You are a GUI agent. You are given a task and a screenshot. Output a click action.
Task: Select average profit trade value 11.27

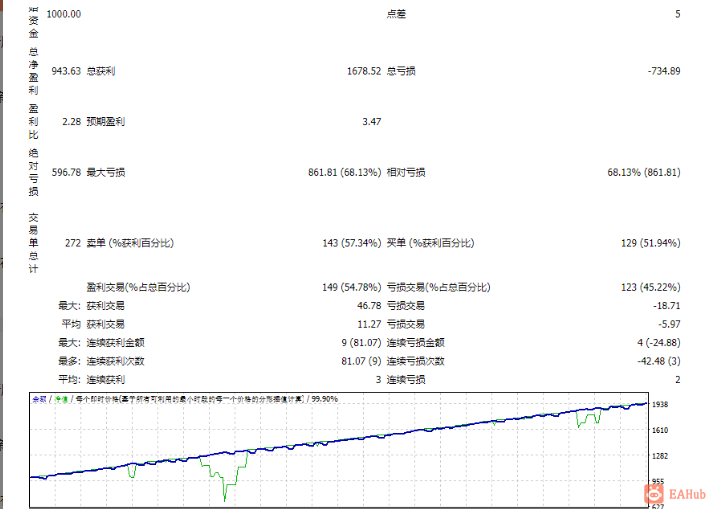click(369, 324)
